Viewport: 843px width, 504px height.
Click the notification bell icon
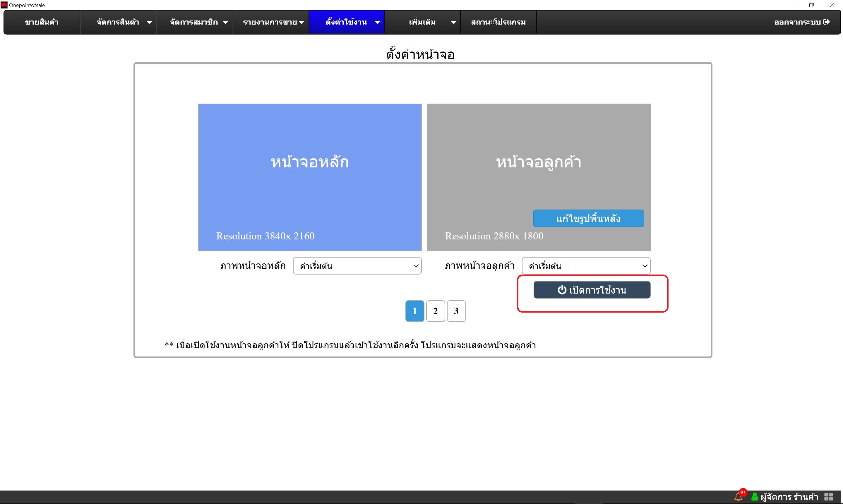(x=739, y=497)
